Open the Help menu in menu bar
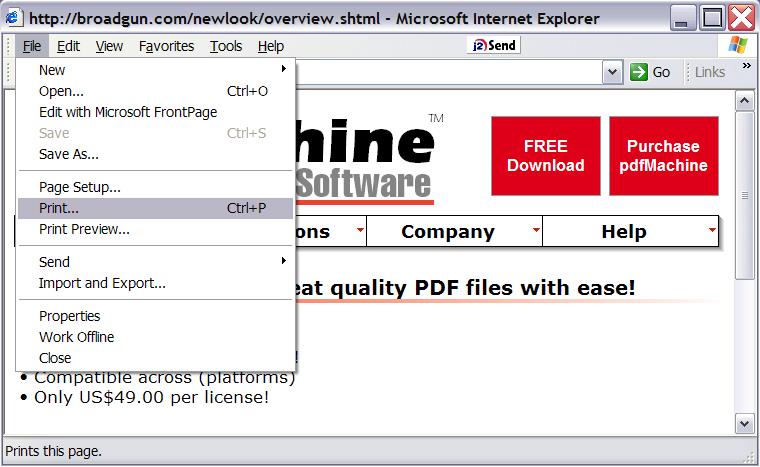 tap(270, 46)
